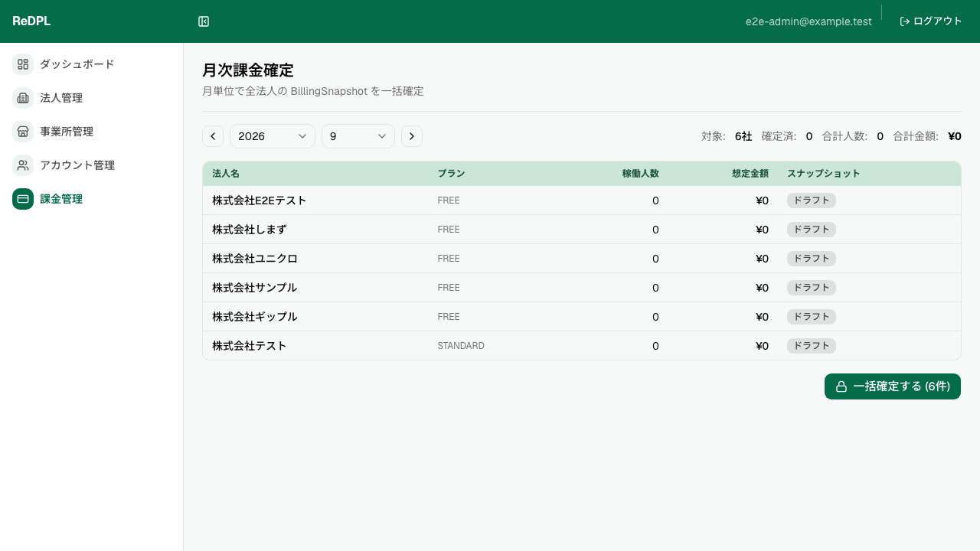Click the 稼働人数 column header
980x551 pixels.
640,174
